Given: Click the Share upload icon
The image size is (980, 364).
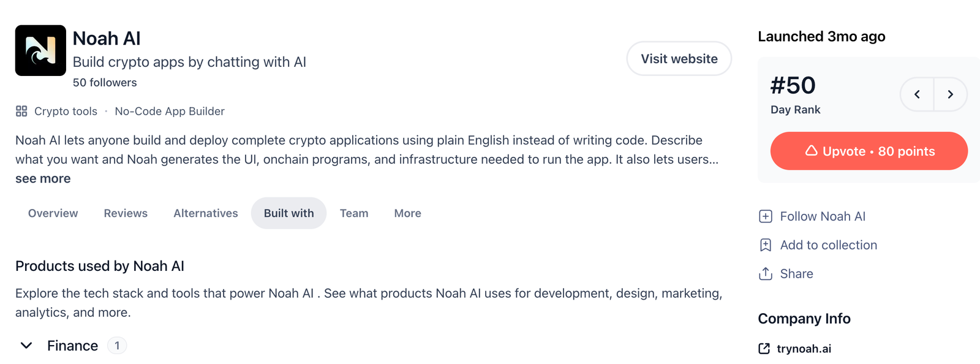Looking at the screenshot, I should pos(766,274).
